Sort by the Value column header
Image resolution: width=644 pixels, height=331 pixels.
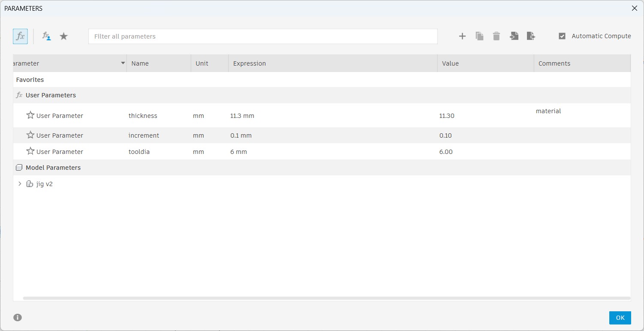point(485,63)
